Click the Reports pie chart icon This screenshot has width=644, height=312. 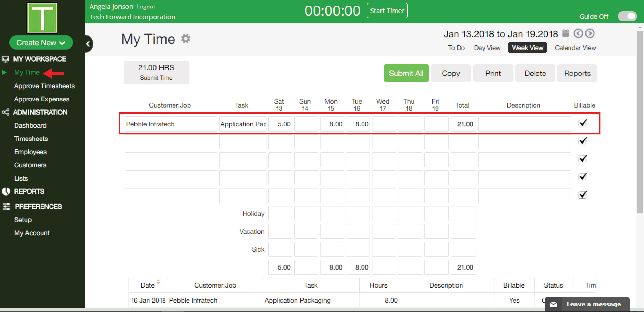click(x=6, y=191)
